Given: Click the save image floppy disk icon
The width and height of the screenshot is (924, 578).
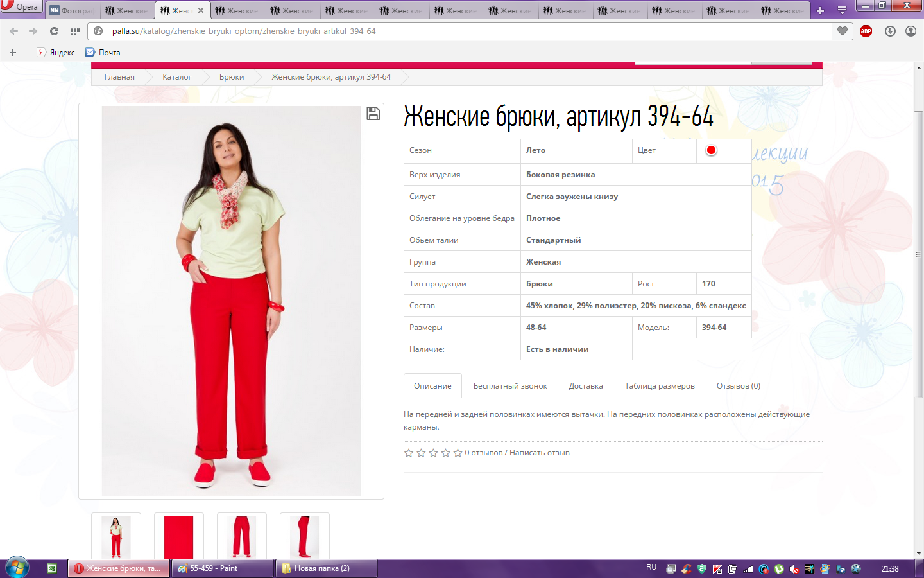Looking at the screenshot, I should 373,114.
